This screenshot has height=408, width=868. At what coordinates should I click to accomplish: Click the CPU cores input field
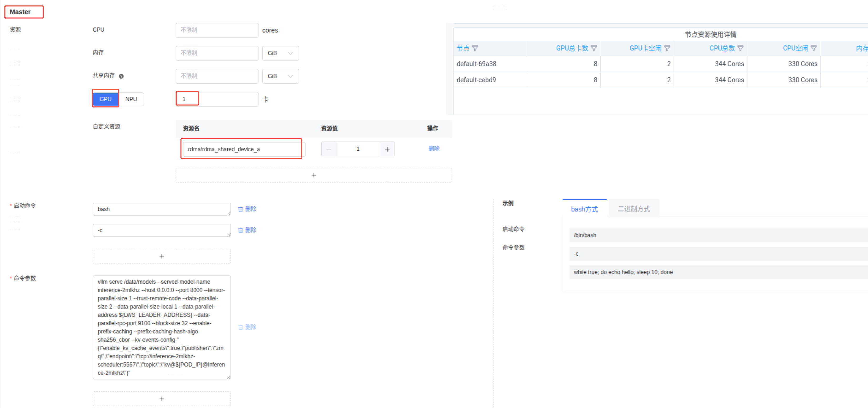click(x=217, y=30)
